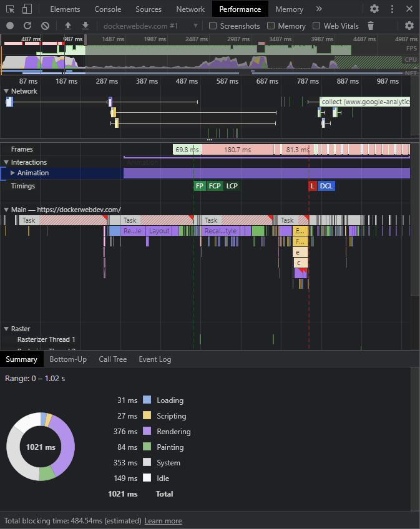Switch to the Bottom-Up tab
Screen dimensions: 420x529
point(68,359)
